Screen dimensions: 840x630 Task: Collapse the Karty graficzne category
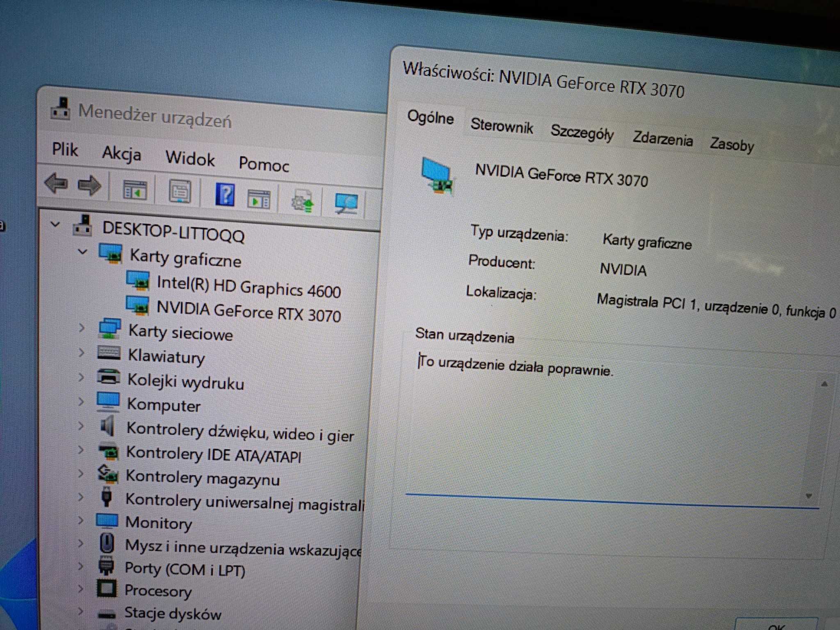pyautogui.click(x=82, y=251)
